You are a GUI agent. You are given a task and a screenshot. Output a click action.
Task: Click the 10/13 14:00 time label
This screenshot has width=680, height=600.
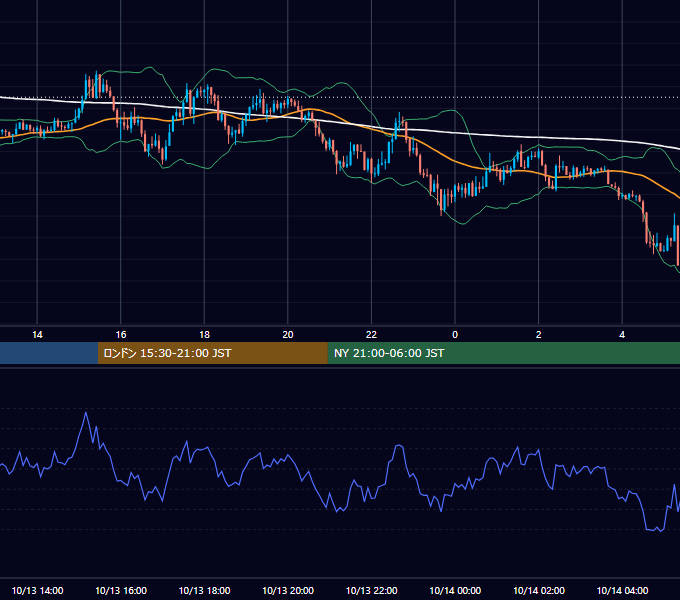click(x=37, y=590)
